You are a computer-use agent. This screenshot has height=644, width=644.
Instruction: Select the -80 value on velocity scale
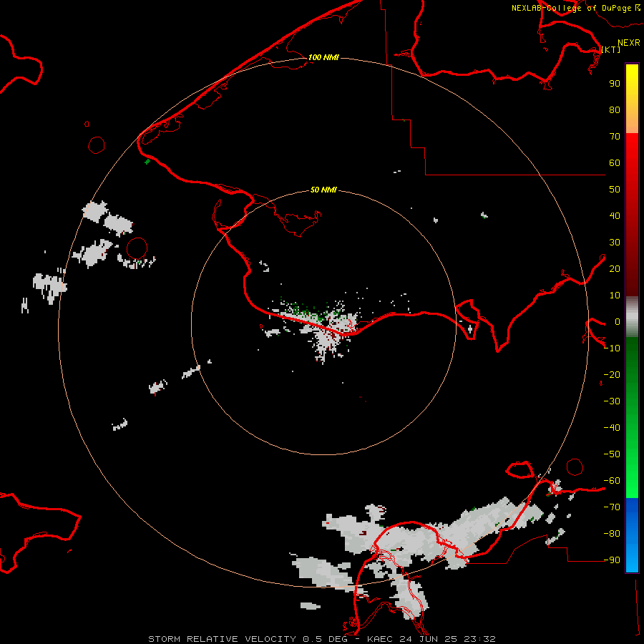coord(612,534)
